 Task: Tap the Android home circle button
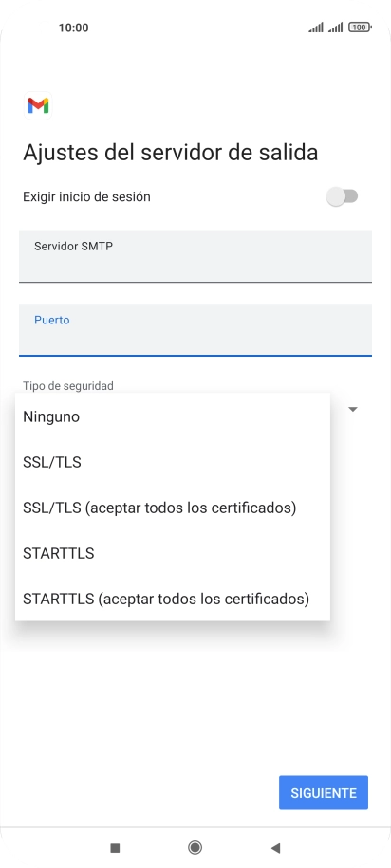coord(195,847)
